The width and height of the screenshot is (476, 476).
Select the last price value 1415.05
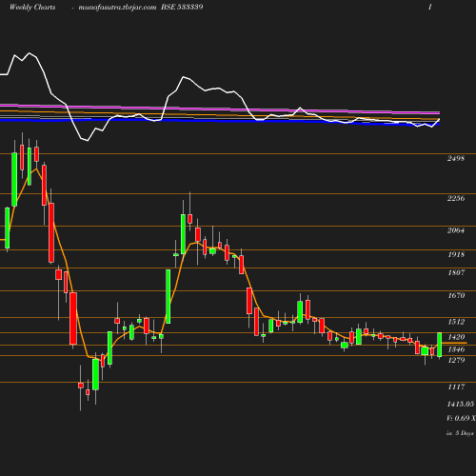click(x=461, y=404)
